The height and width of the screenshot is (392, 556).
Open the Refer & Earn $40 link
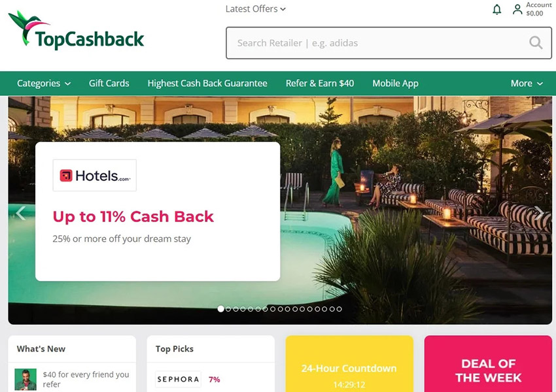click(x=320, y=83)
